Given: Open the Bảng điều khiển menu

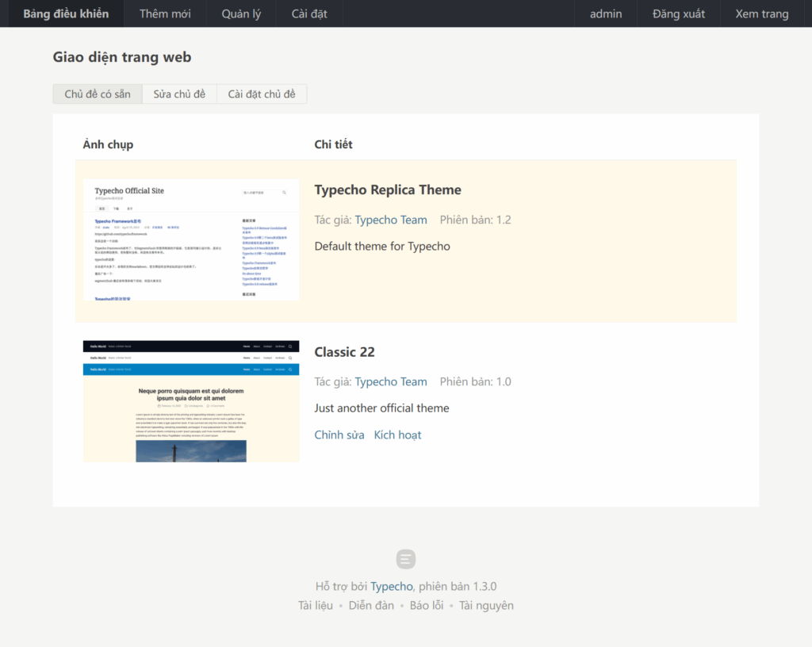Looking at the screenshot, I should pyautogui.click(x=66, y=13).
